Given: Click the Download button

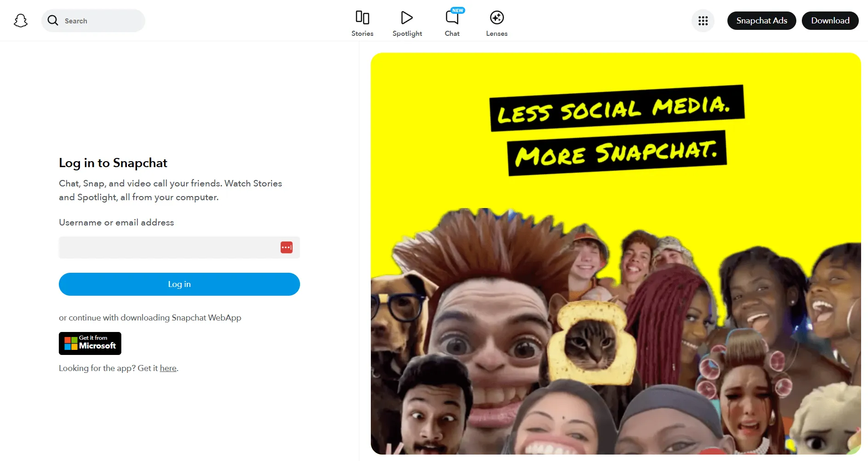Looking at the screenshot, I should click(x=830, y=20).
